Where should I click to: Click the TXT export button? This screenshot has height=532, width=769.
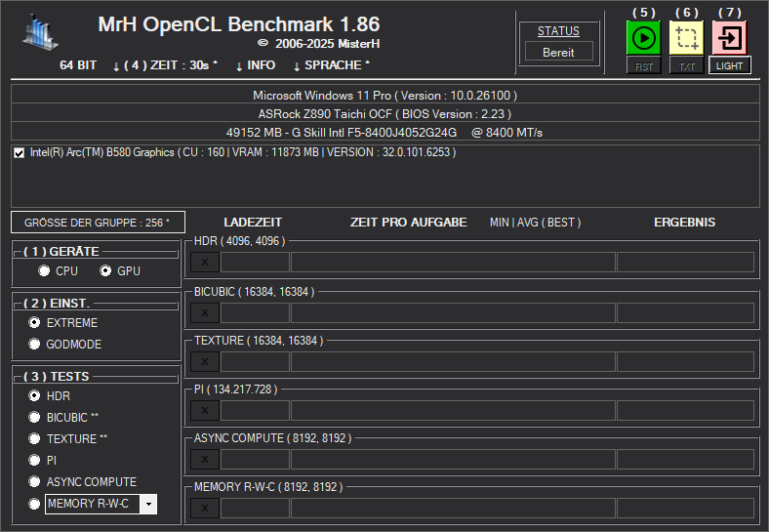point(686,65)
